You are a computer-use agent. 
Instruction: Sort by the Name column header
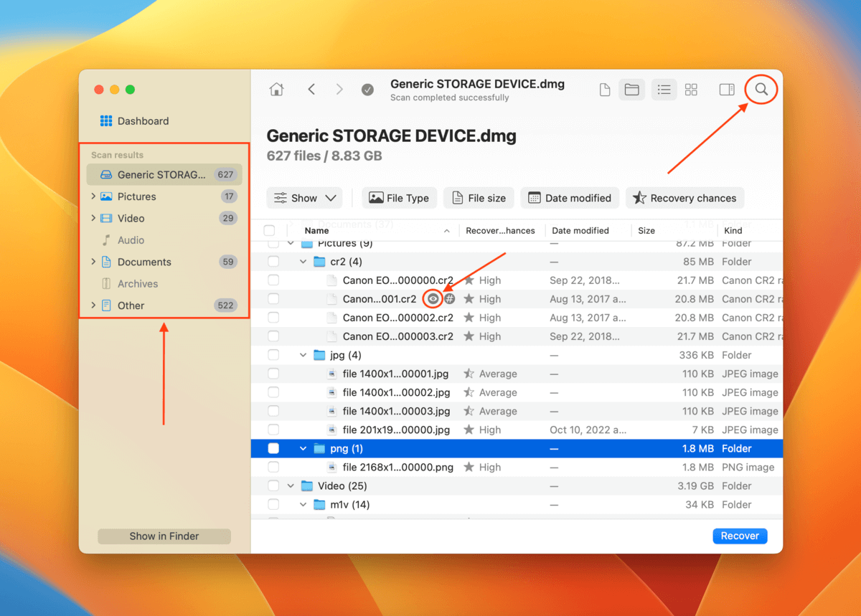pos(377,230)
